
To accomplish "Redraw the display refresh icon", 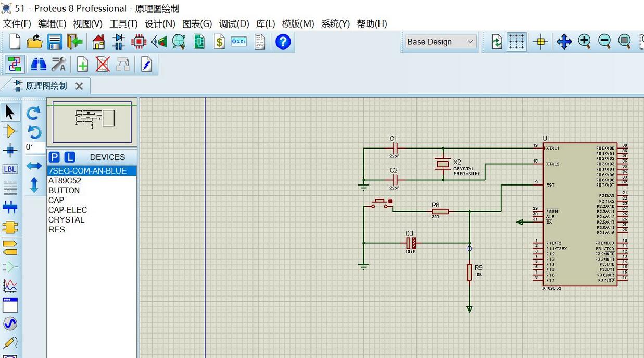I will point(497,42).
